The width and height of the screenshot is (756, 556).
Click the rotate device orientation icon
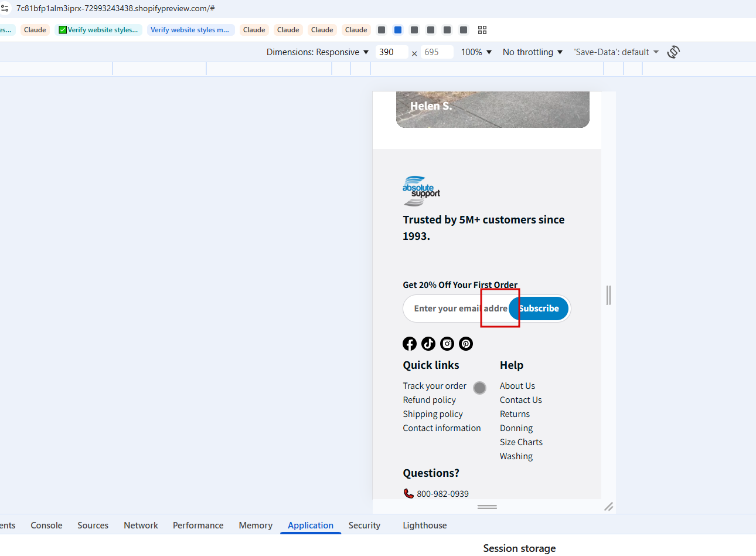(x=673, y=52)
